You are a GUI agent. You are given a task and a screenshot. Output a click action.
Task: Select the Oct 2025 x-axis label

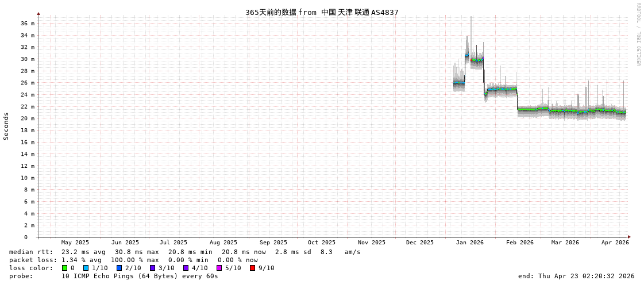(x=321, y=243)
